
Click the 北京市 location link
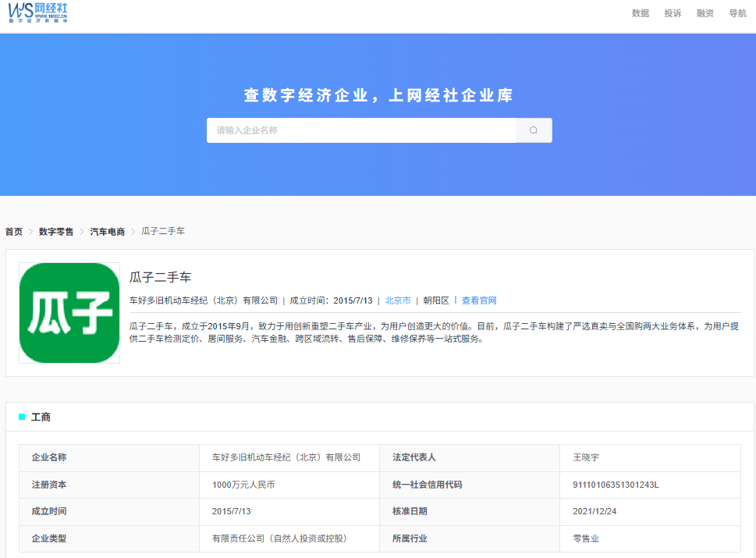pyautogui.click(x=398, y=300)
